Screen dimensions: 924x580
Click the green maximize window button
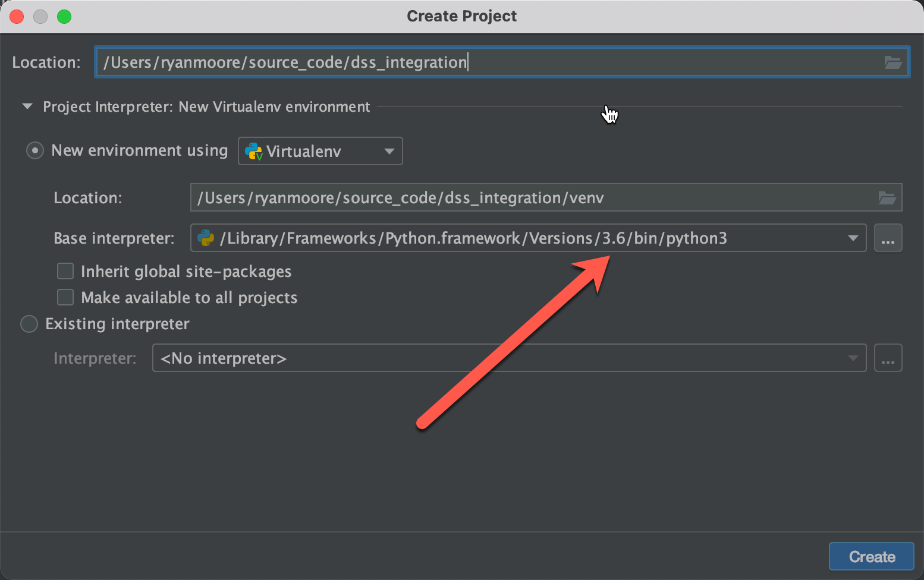click(x=64, y=17)
